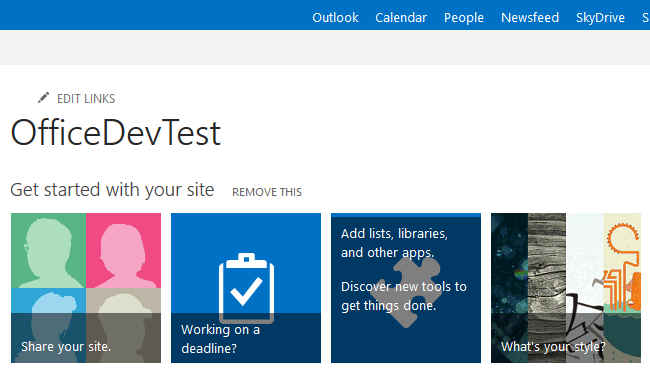Open Calendar in the top bar

pyautogui.click(x=401, y=17)
